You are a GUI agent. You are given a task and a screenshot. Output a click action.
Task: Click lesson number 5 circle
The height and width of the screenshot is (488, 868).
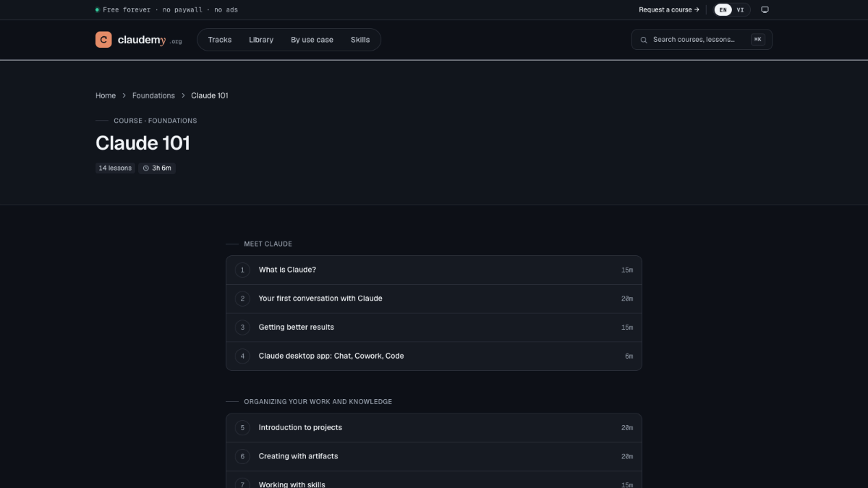(242, 427)
